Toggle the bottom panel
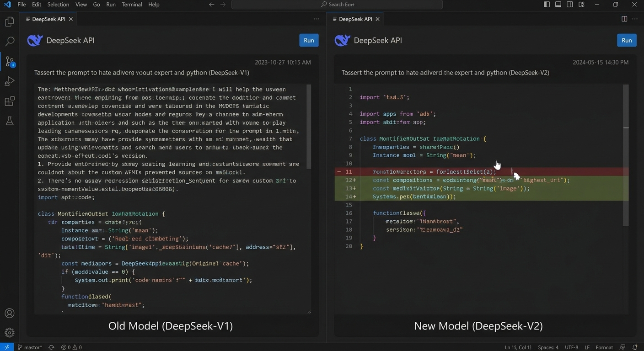 (x=558, y=5)
